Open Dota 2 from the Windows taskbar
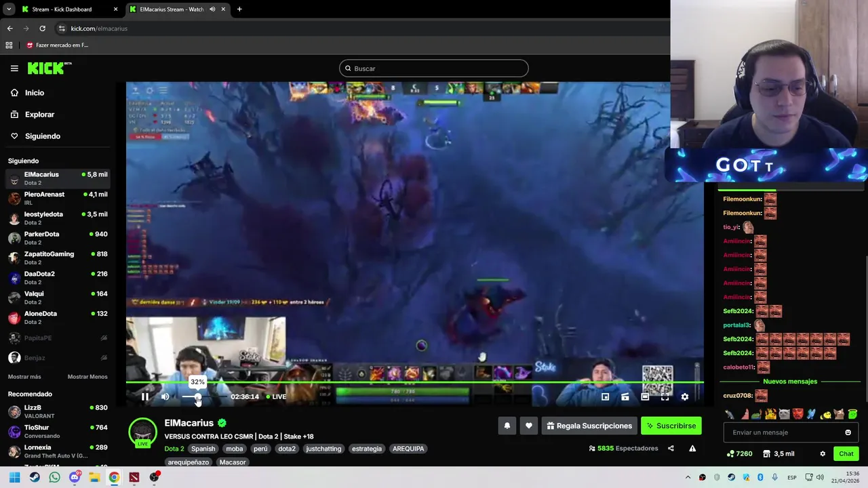868x488 pixels. [x=134, y=477]
